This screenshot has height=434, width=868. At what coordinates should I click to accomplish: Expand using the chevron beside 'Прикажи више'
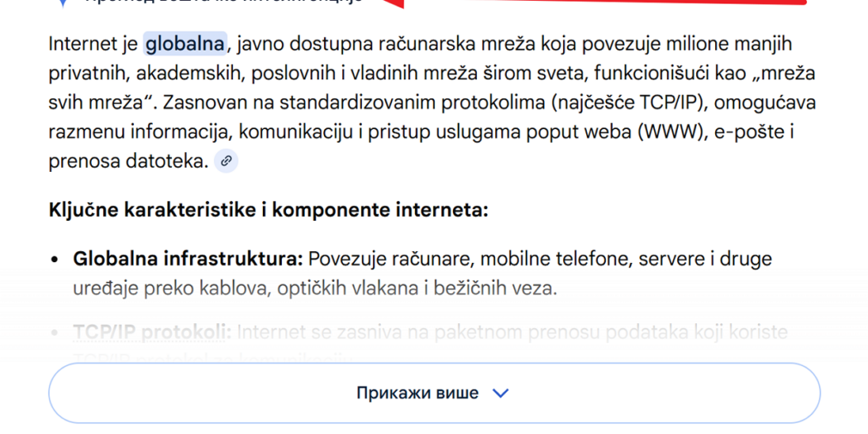(500, 393)
